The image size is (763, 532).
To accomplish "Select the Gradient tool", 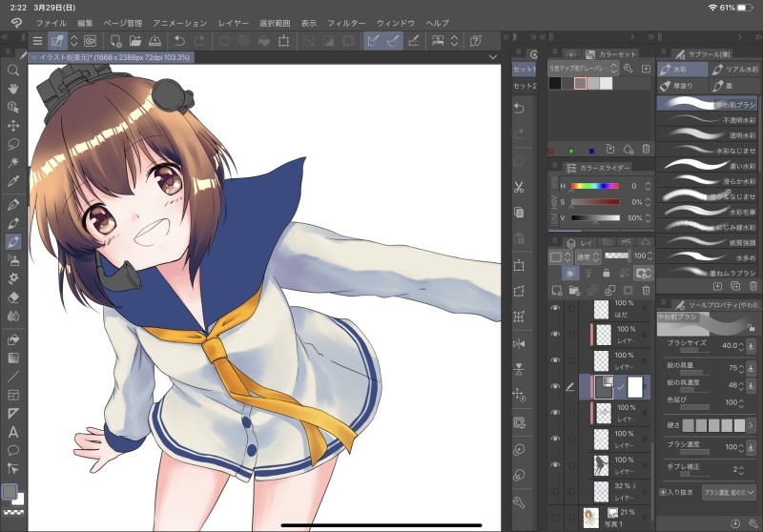I will (x=13, y=358).
